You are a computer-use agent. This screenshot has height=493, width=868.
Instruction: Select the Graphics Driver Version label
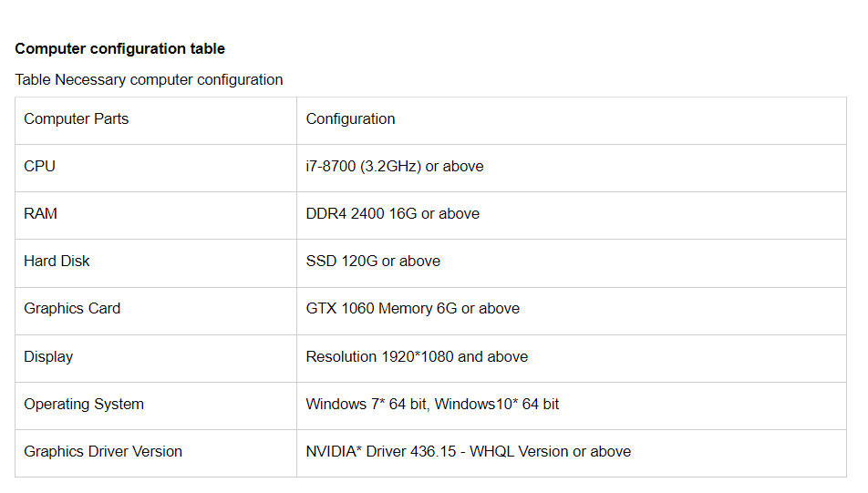(103, 451)
